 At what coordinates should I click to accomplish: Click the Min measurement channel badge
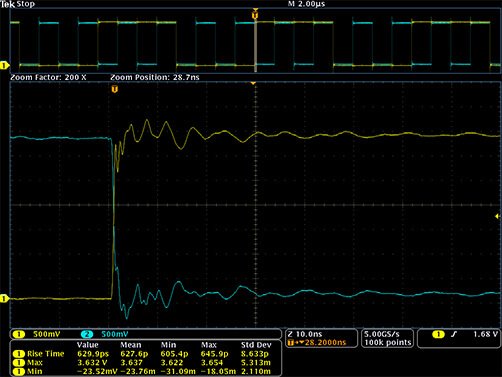point(19,371)
